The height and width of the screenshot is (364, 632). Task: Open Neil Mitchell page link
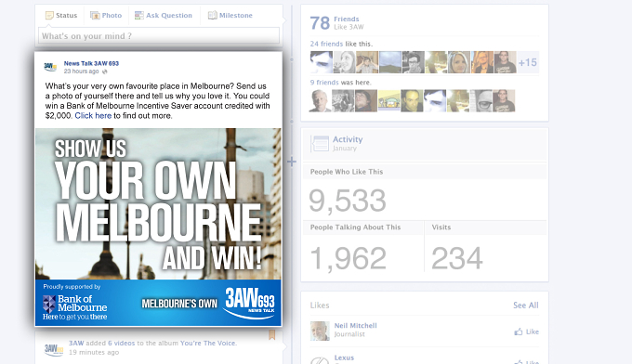pyautogui.click(x=355, y=325)
